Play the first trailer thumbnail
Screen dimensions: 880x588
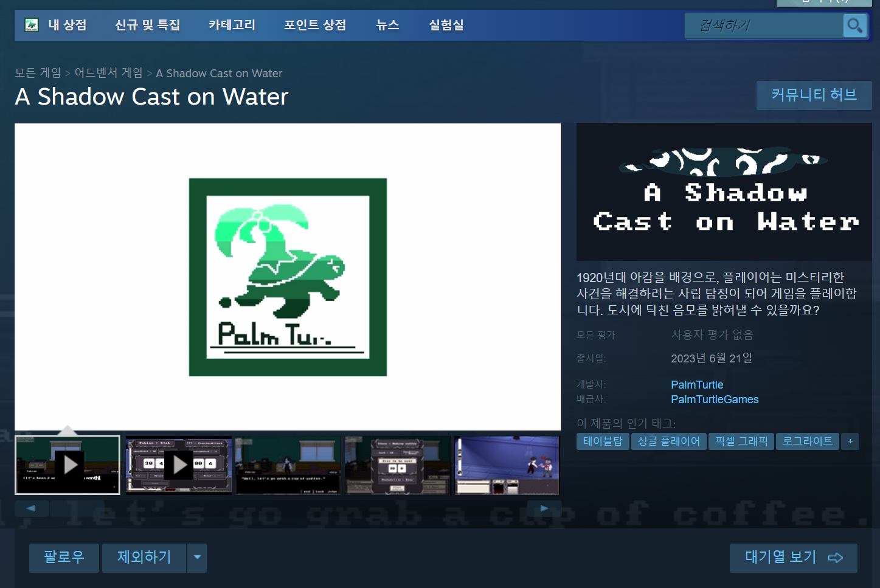coord(68,465)
